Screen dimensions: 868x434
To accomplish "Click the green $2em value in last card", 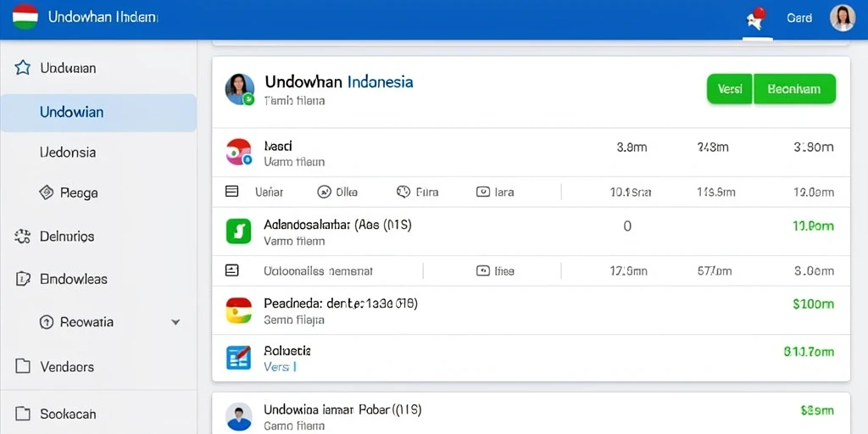I will click(817, 410).
